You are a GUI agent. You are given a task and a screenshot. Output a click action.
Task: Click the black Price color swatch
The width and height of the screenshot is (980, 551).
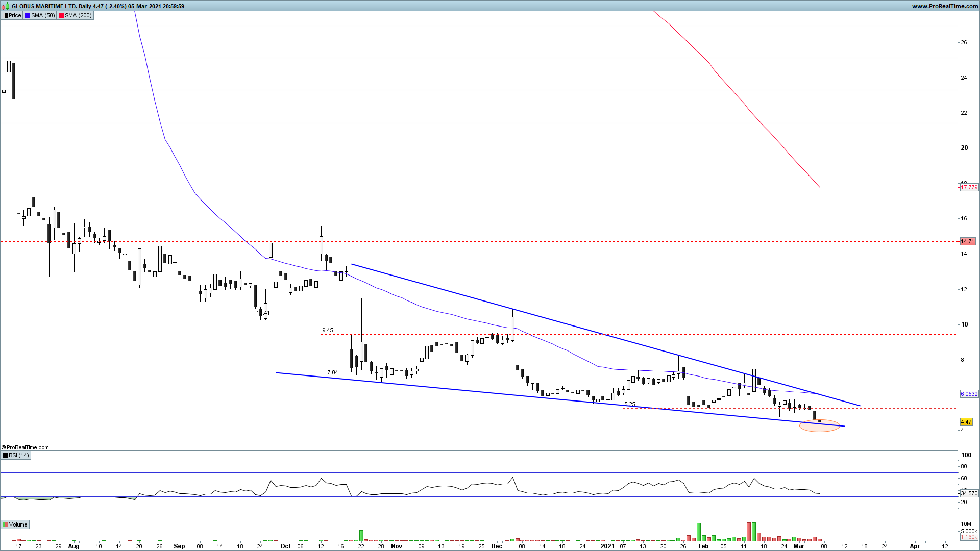click(x=6, y=15)
